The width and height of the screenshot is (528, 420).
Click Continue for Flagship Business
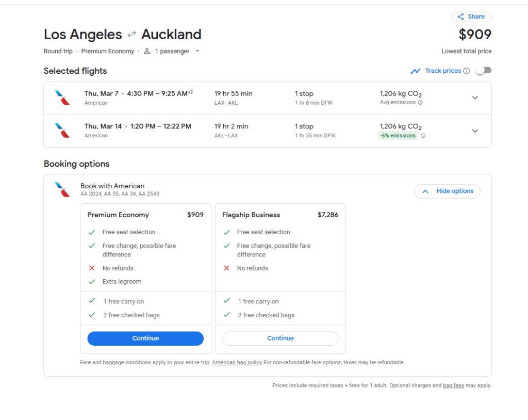tap(280, 338)
